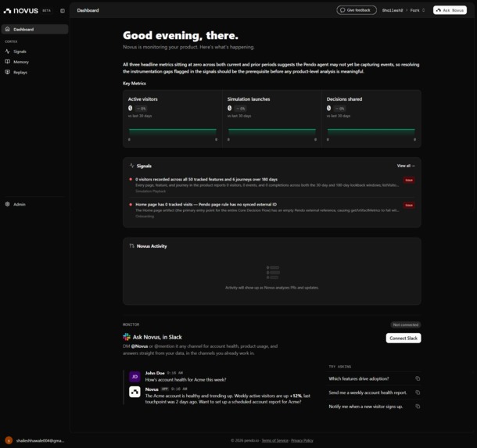The image size is (477, 448).
Task: Click the Give feedback button
Action: (357, 10)
